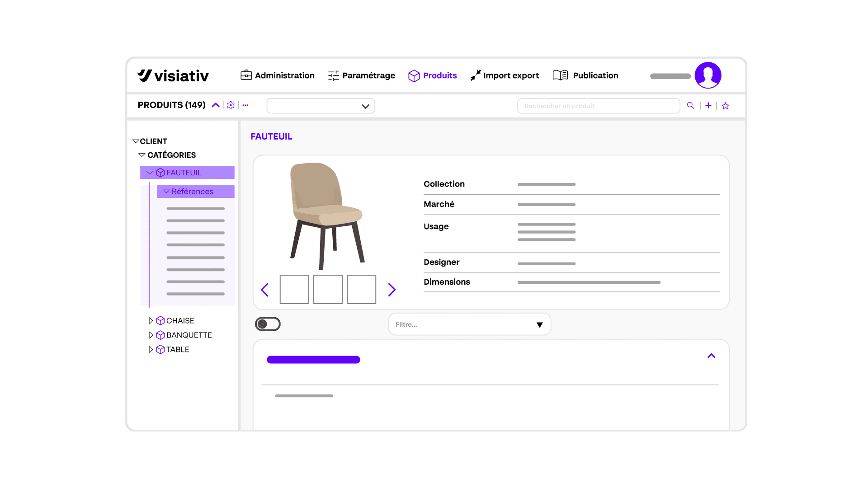This screenshot has height=488, width=868.
Task: Click the FAUTEUIL page heading
Action: point(271,136)
